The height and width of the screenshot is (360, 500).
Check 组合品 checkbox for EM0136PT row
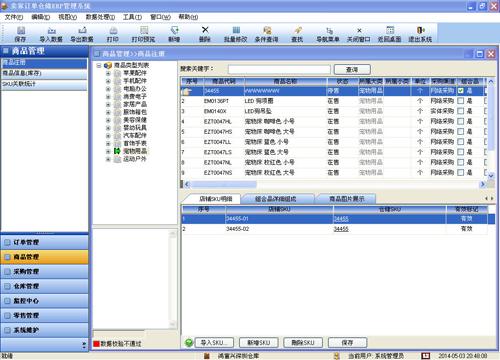(461, 101)
